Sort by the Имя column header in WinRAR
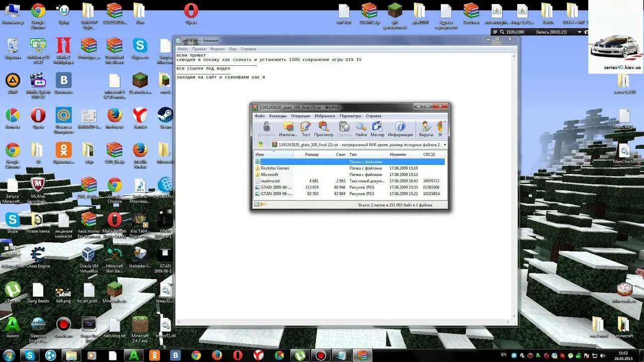The width and height of the screenshot is (644, 362). (x=274, y=155)
